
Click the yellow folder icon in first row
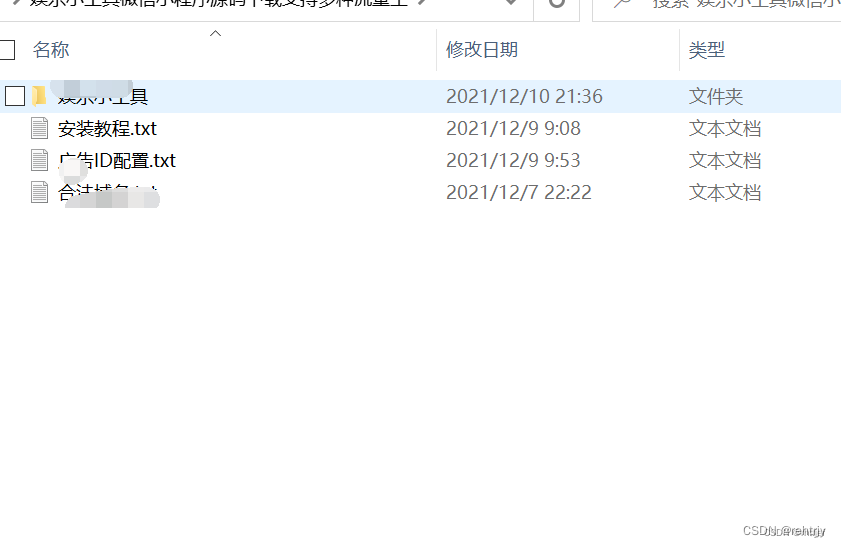(x=39, y=96)
